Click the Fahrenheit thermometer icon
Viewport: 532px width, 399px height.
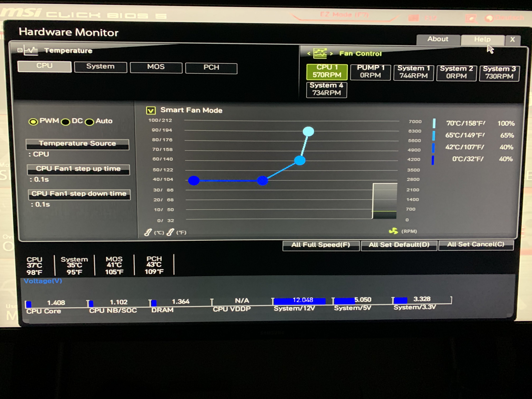click(170, 232)
